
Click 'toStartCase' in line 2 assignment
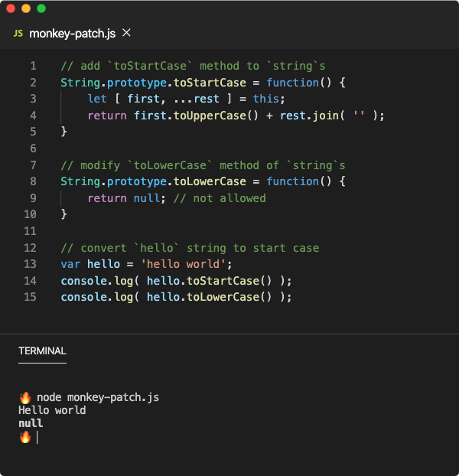(210, 83)
